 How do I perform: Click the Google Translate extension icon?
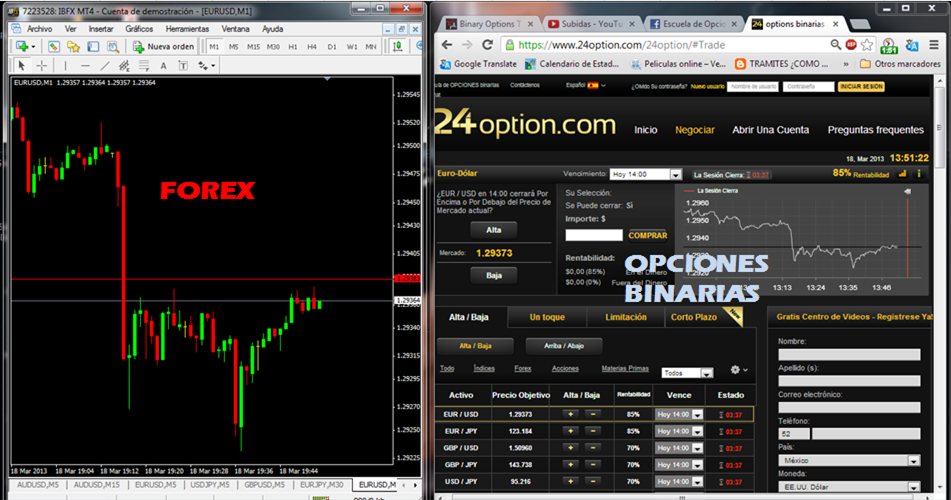(x=912, y=45)
